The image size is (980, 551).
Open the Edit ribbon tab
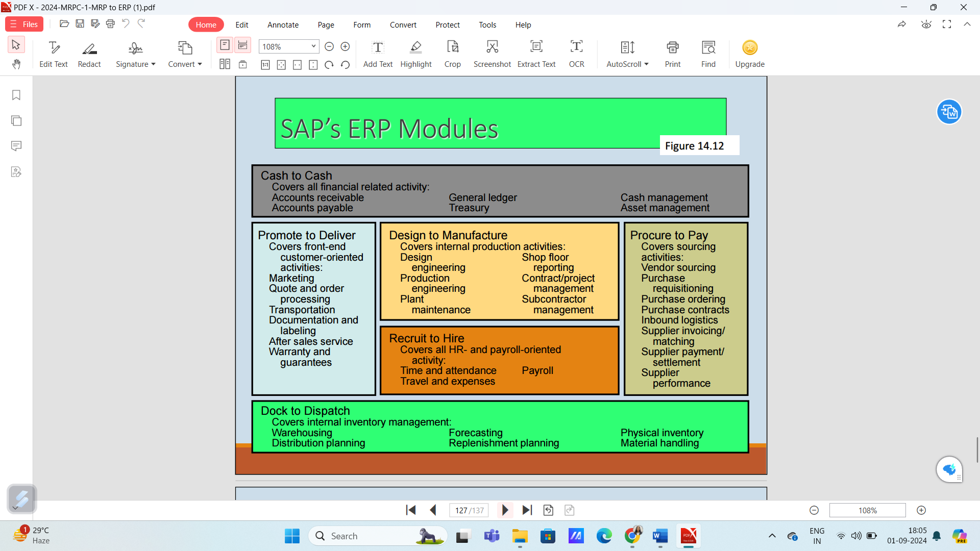point(242,24)
